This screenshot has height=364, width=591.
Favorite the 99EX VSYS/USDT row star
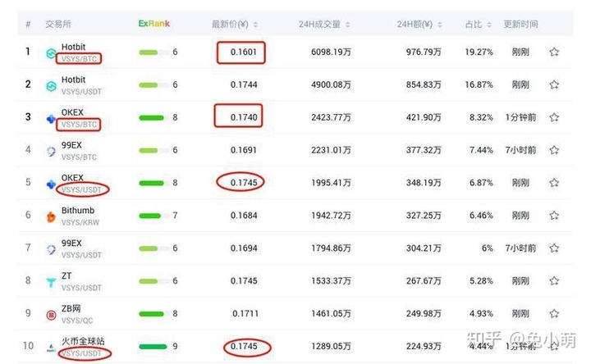[554, 248]
